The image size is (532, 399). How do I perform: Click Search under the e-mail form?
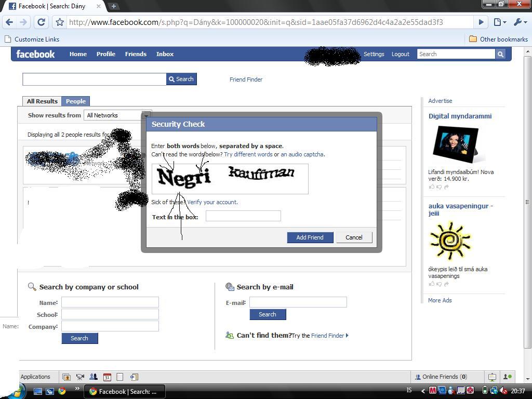[x=268, y=314]
